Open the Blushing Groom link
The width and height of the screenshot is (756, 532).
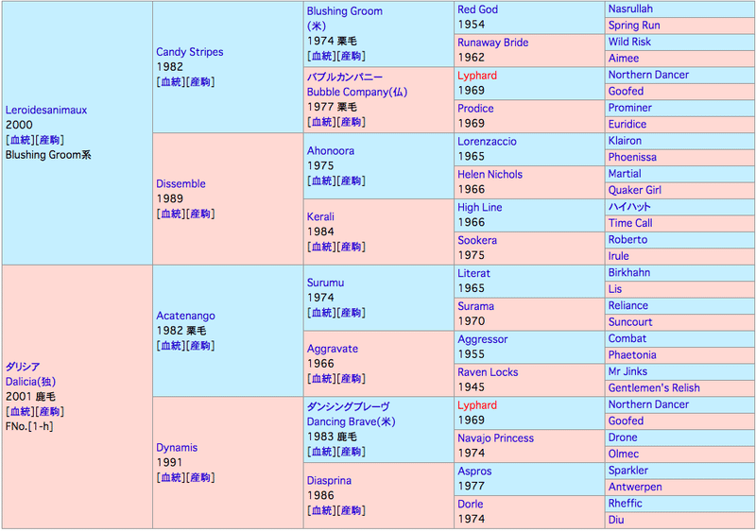pos(345,11)
